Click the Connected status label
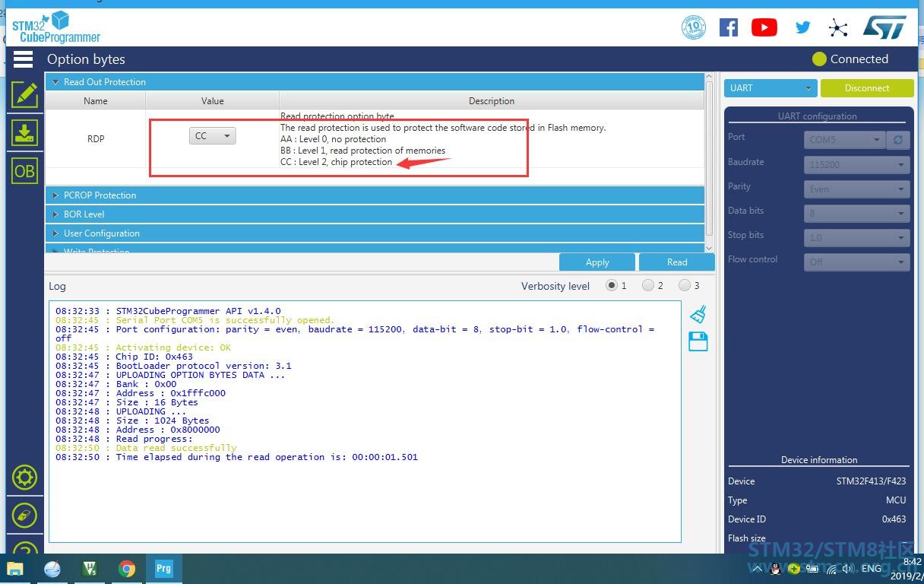Image resolution: width=924 pixels, height=584 pixels. pos(859,59)
